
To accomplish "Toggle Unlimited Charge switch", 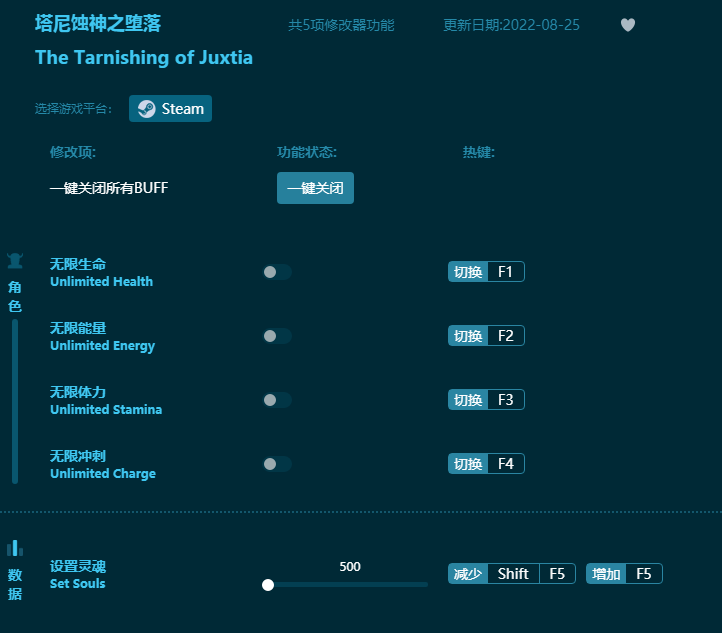I will pyautogui.click(x=277, y=464).
